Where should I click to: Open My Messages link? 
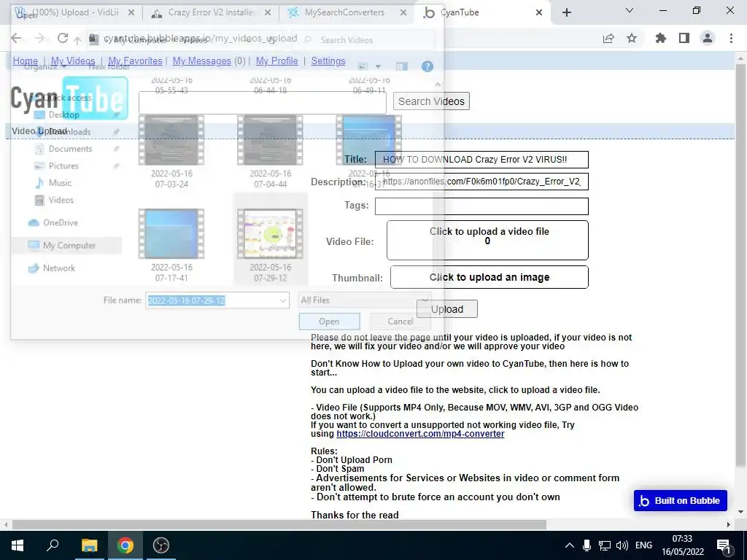pos(201,61)
